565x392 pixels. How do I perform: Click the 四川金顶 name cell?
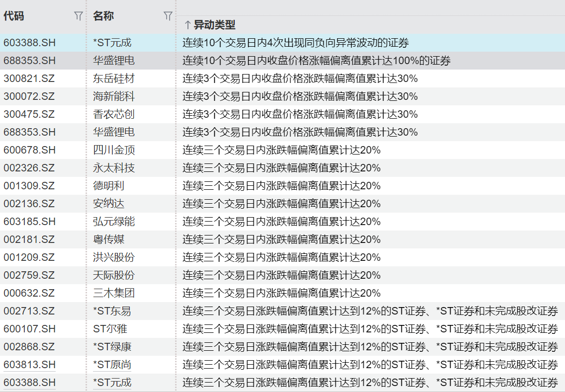pos(114,150)
